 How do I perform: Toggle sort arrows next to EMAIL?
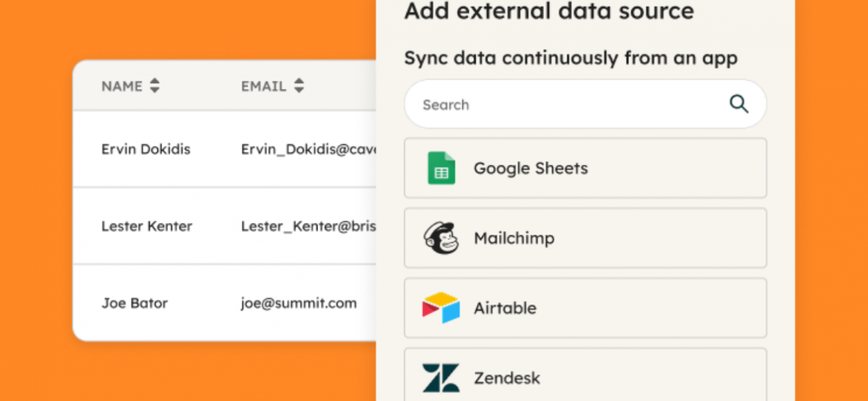coord(298,86)
